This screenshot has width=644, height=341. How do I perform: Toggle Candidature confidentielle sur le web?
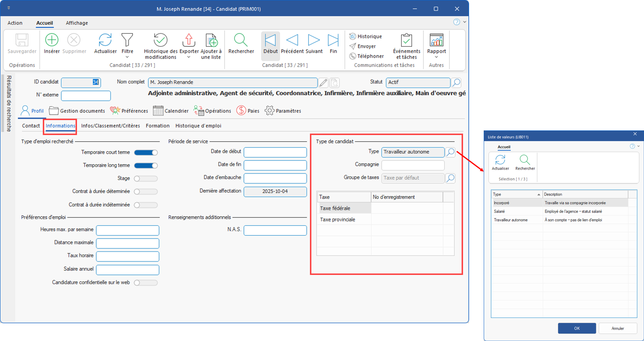pyautogui.click(x=146, y=283)
